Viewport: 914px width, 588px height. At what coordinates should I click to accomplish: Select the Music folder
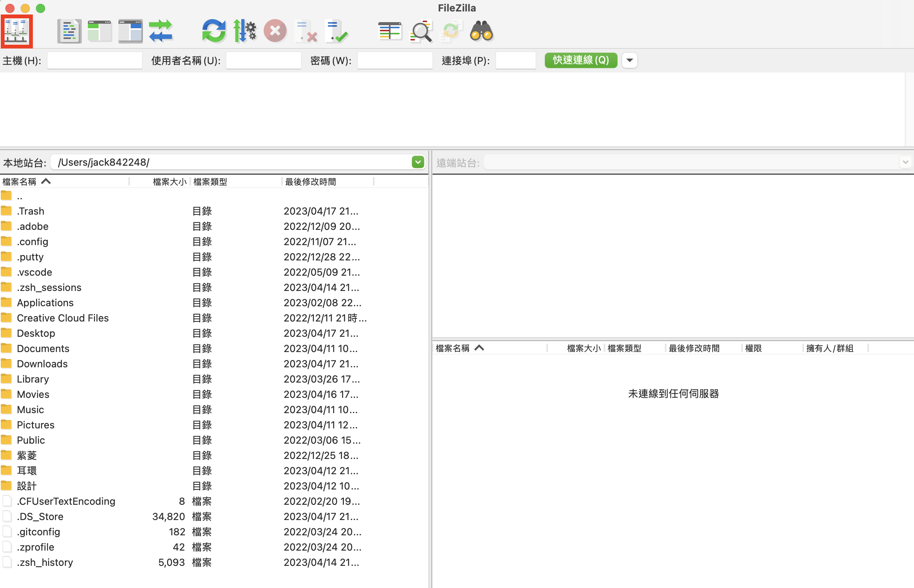tap(214, 410)
